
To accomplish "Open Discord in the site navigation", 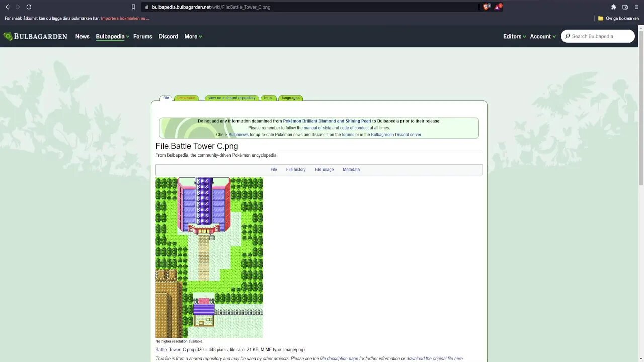I will [168, 36].
